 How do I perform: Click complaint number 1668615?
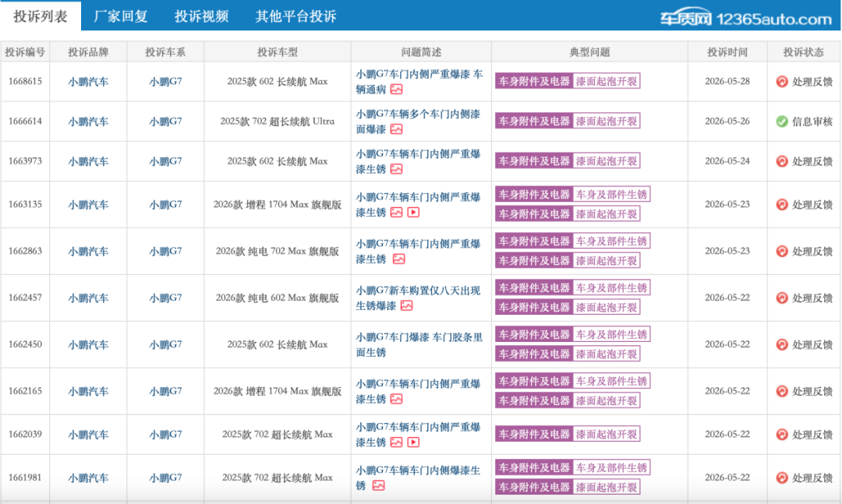tap(25, 82)
